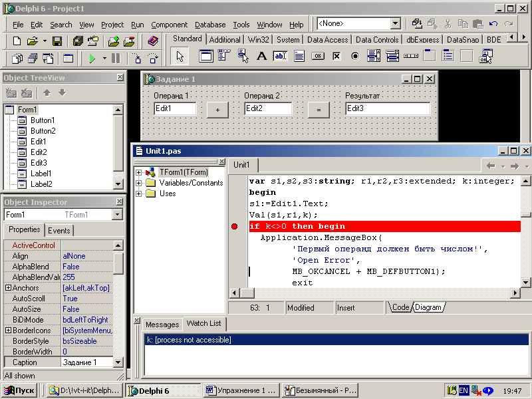Click Remove file from project icon

click(129, 41)
